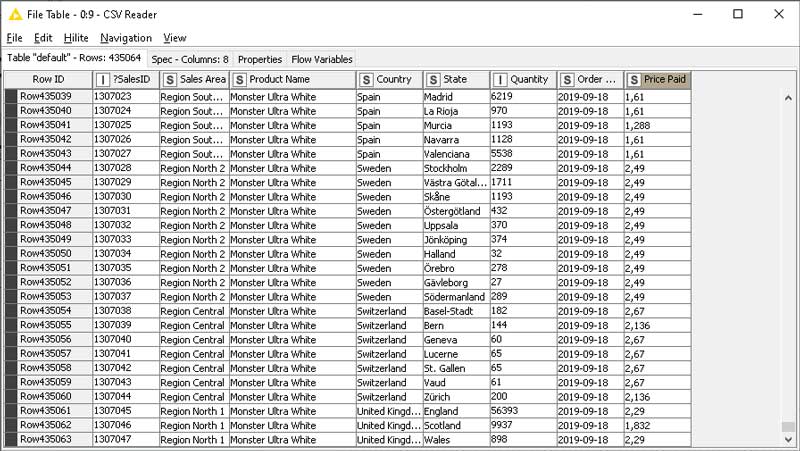Select the Table "default" rows tab
800x451 pixels.
pyautogui.click(x=74, y=58)
